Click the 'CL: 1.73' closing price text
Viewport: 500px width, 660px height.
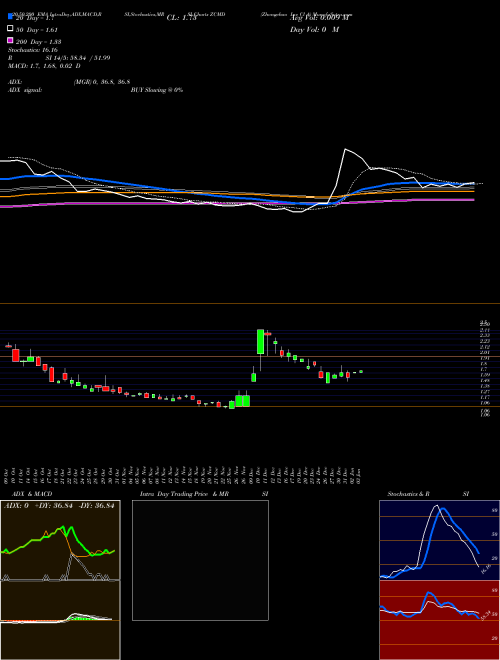tap(181, 18)
